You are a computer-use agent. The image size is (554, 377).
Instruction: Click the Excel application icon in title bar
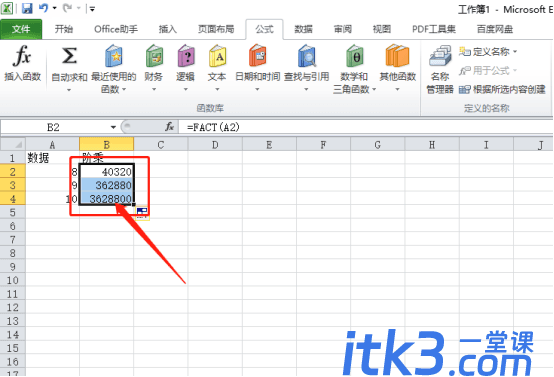coord(7,8)
